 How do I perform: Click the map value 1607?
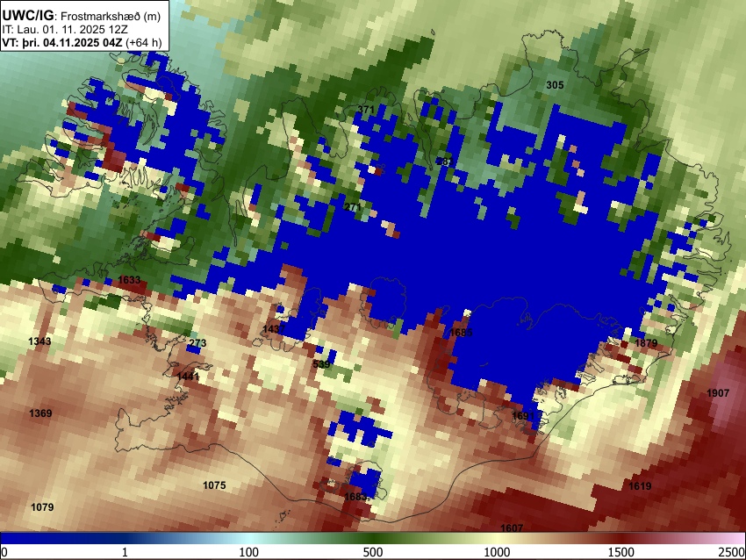point(512,528)
